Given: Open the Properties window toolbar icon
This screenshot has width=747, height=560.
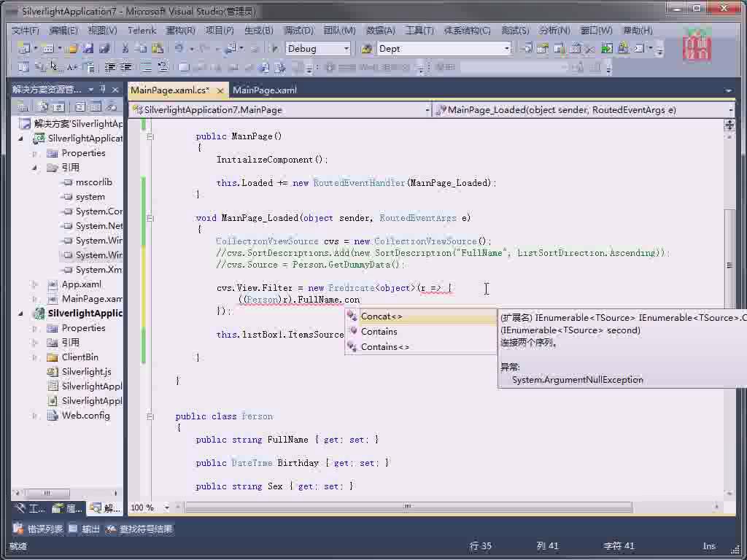Looking at the screenshot, I should click(x=542, y=48).
